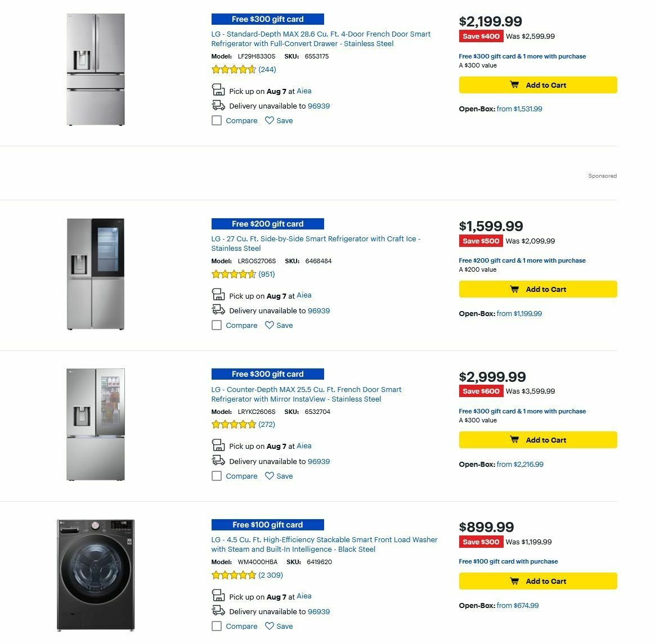Check the Compare box for the LG washer
The image size is (655, 644).
(x=217, y=625)
